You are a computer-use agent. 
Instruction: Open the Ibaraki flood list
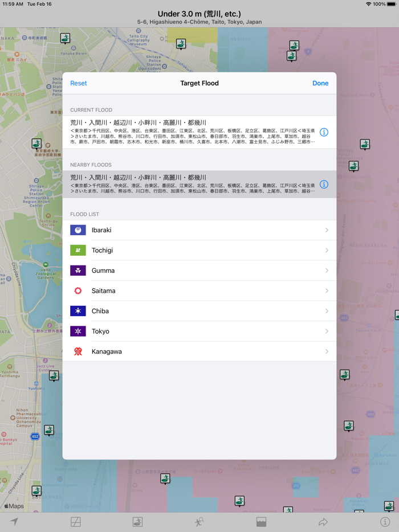(199, 230)
